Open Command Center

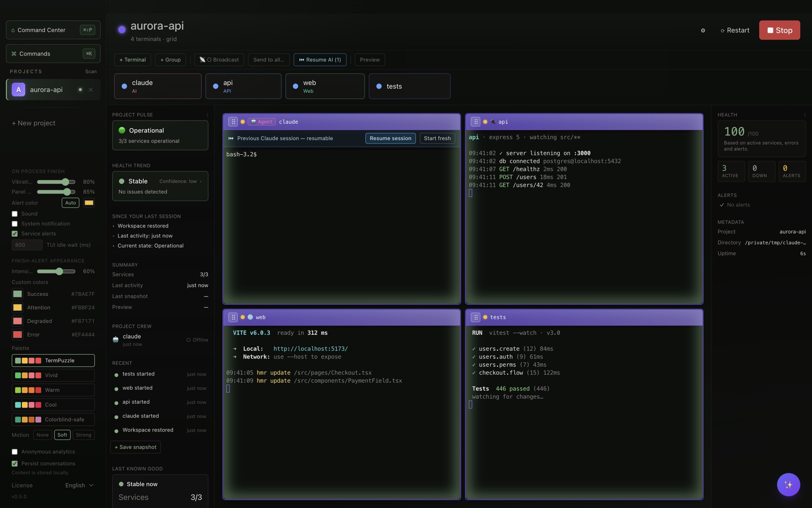53,30
